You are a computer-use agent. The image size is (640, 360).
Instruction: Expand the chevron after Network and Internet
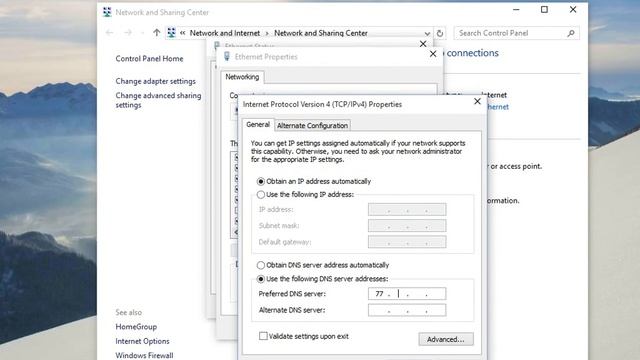(x=267, y=33)
